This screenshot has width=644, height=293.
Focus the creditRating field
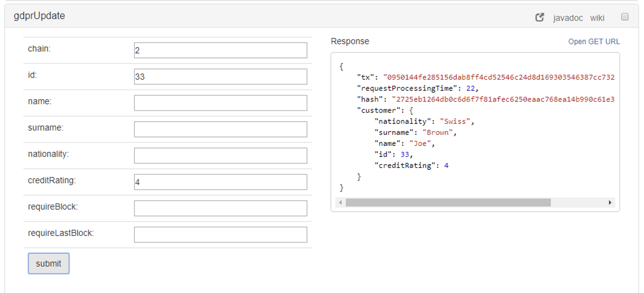[220, 182]
